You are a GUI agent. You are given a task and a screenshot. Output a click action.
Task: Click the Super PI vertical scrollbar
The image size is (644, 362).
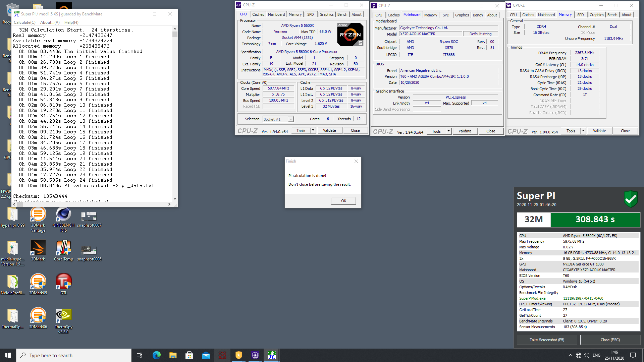point(175,114)
